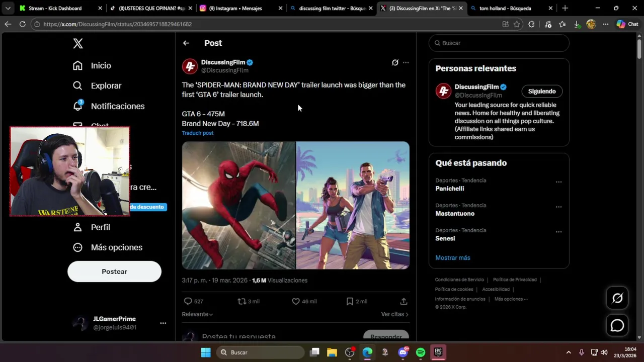The width and height of the screenshot is (644, 362).
Task: Close the DiscussingFilm en X tab
Action: pyautogui.click(x=460, y=8)
